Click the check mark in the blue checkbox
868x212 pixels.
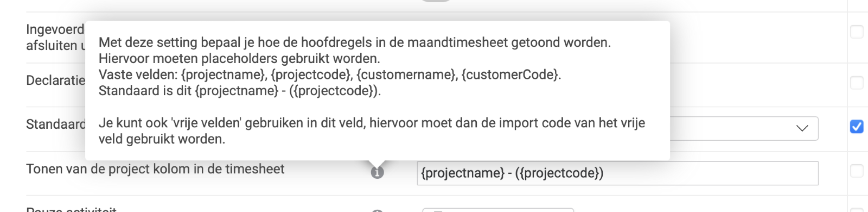point(857,127)
